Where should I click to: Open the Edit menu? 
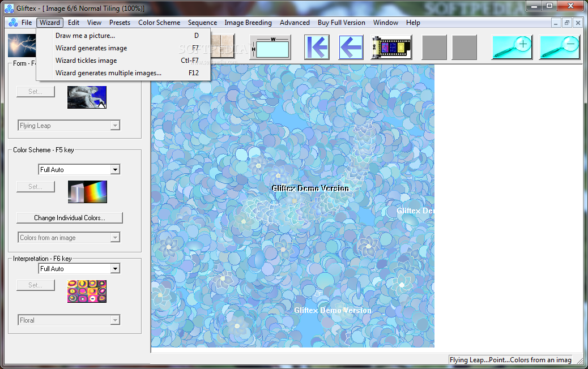74,23
